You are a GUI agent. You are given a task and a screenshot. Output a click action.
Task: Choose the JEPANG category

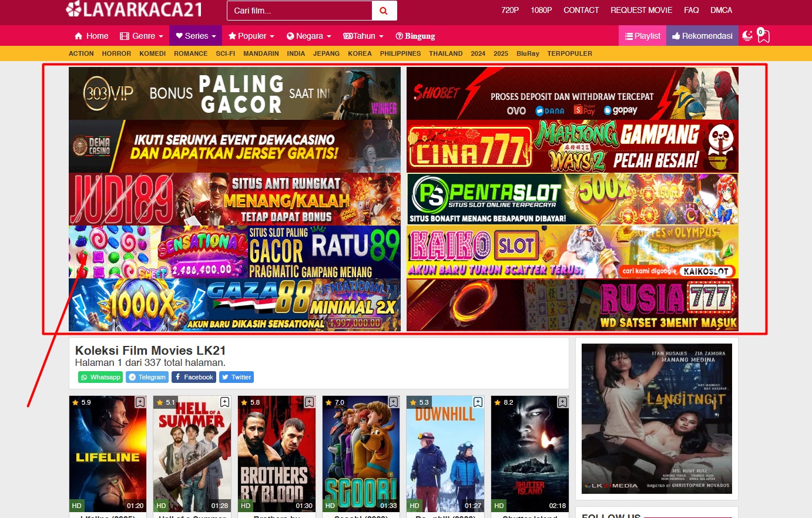(x=327, y=53)
